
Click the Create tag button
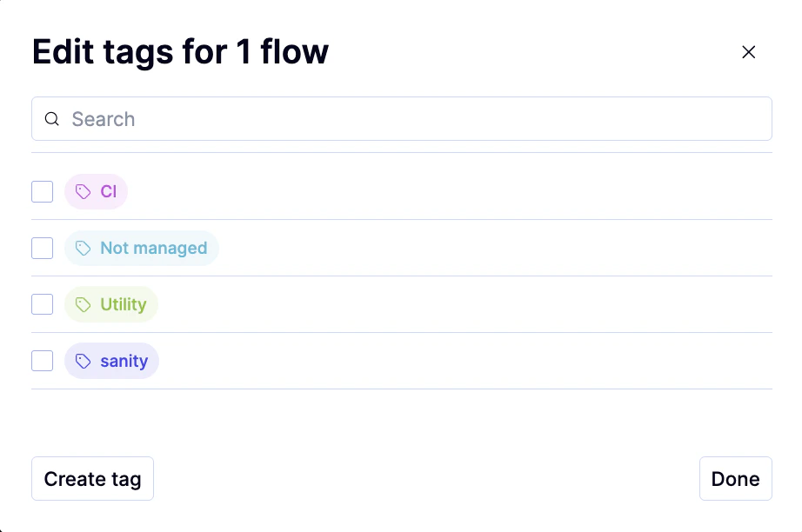coord(92,478)
